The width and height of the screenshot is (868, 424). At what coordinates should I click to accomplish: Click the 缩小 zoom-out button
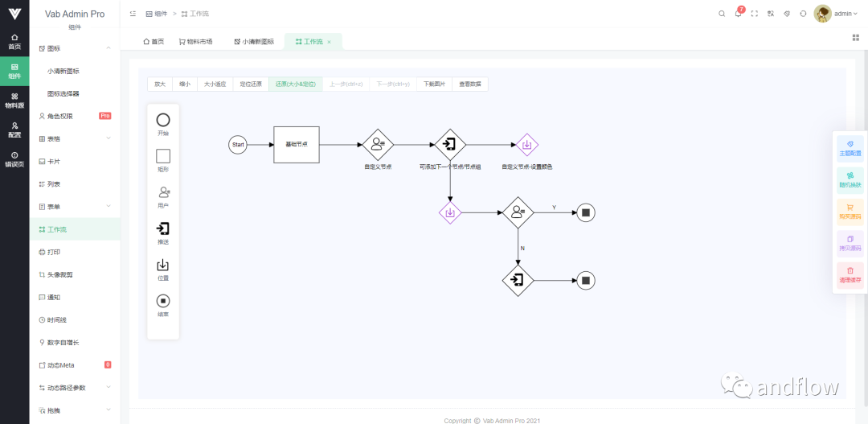(185, 84)
